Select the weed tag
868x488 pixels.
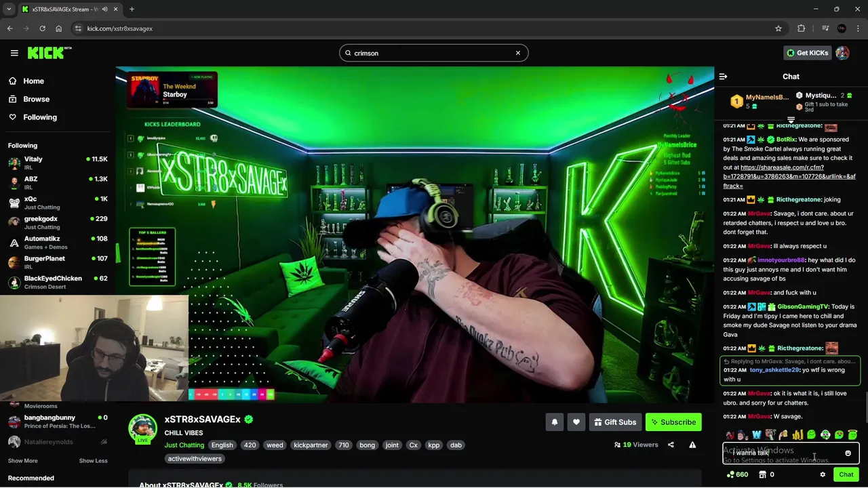coord(275,445)
